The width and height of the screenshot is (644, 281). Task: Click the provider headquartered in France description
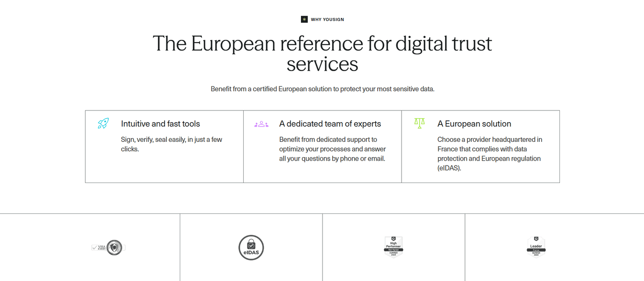490,153
